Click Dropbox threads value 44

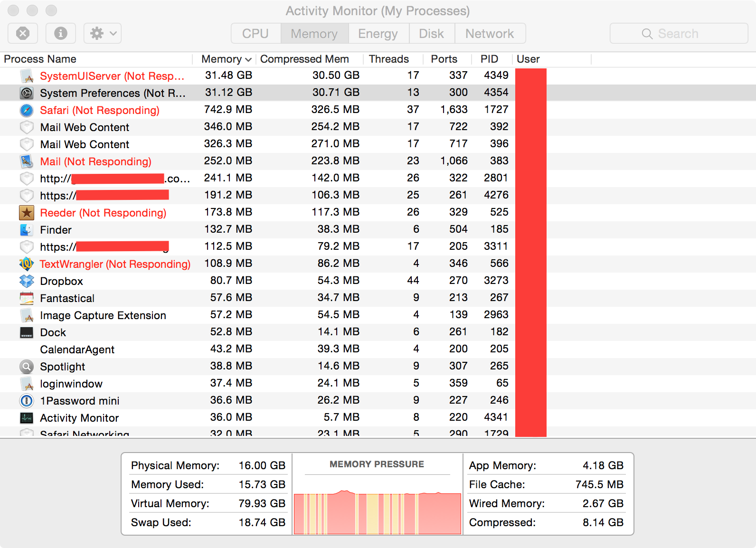(413, 281)
